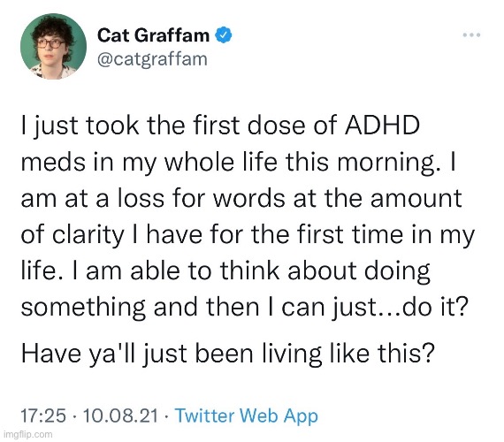Image resolution: width=504 pixels, height=442 pixels.
Task: Click the words "able to think about doing"
Action: [280, 271]
